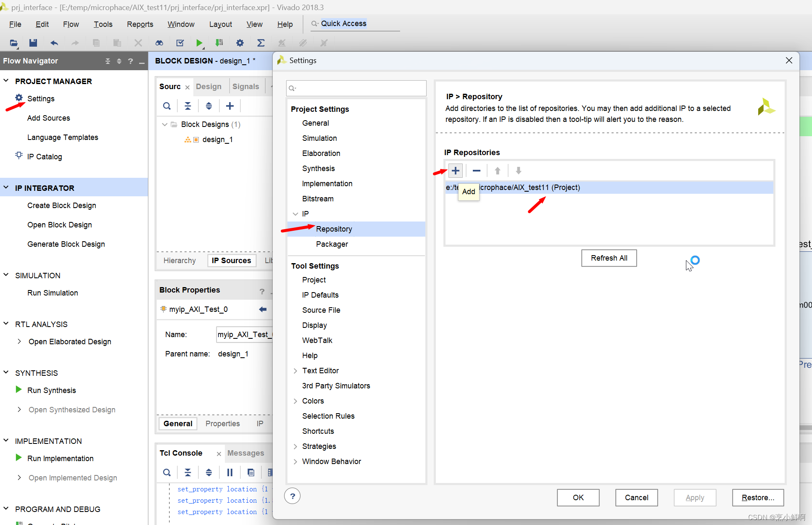Click the search input field in Settings
The image size is (812, 525).
[356, 87]
